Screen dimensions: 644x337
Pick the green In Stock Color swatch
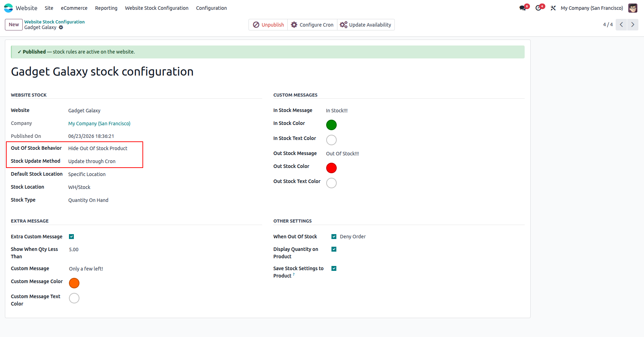click(x=331, y=125)
